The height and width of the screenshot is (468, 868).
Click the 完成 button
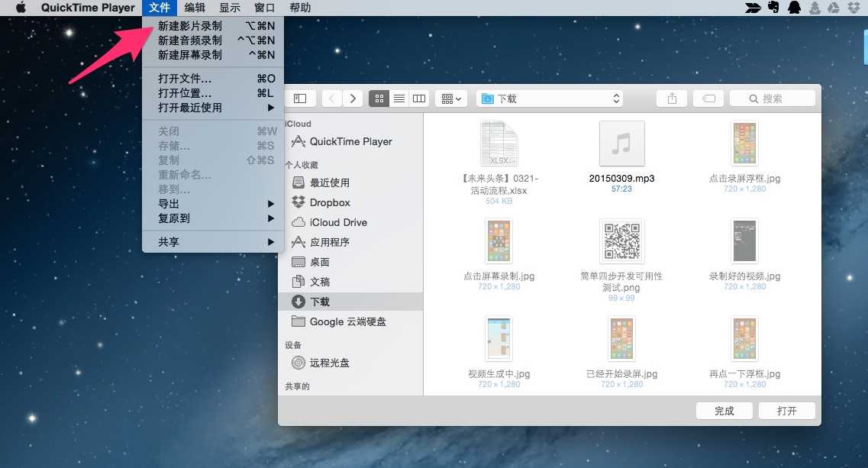coord(724,411)
